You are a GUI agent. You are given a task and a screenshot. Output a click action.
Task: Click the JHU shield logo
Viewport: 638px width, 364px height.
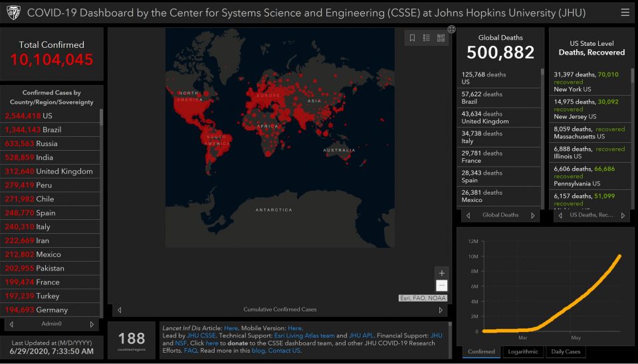[x=13, y=13]
